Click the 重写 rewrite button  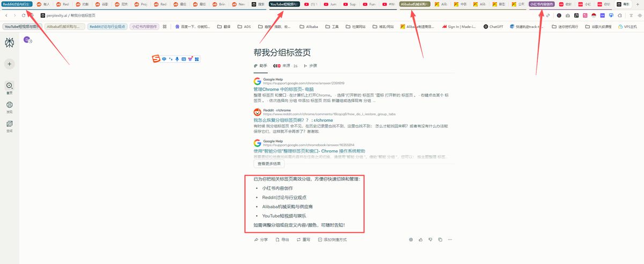(x=303, y=240)
